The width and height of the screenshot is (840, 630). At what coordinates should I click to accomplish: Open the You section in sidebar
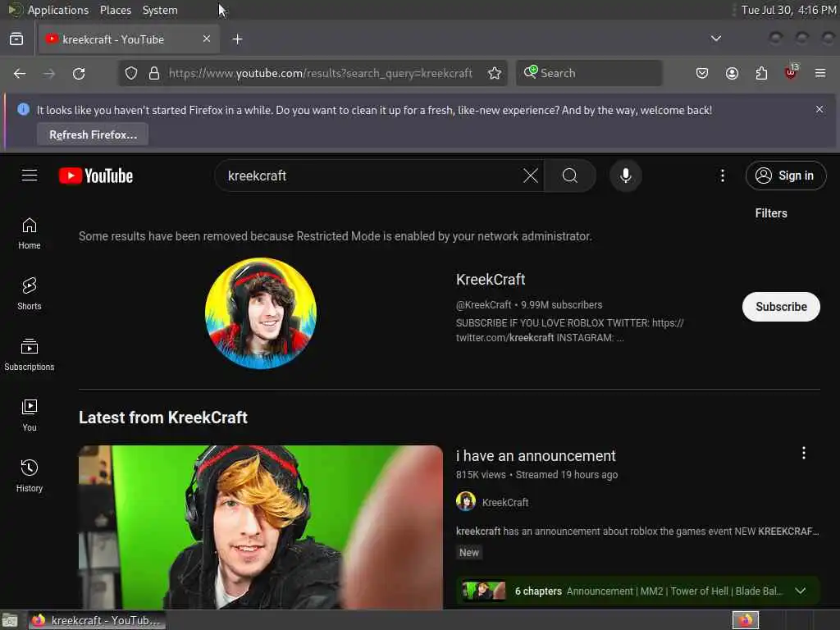coord(30,415)
